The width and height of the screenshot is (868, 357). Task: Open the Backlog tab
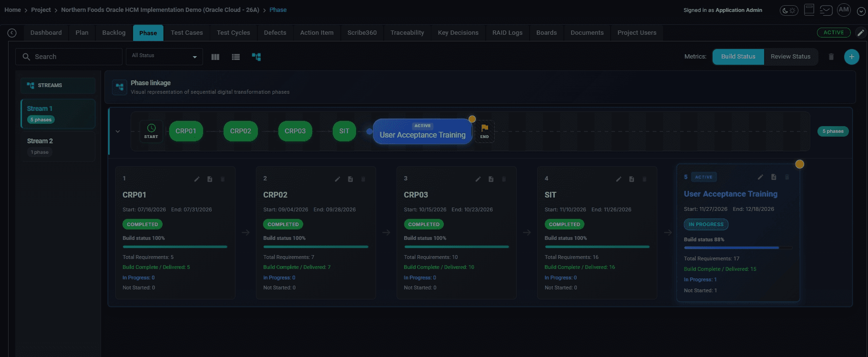[x=114, y=33]
